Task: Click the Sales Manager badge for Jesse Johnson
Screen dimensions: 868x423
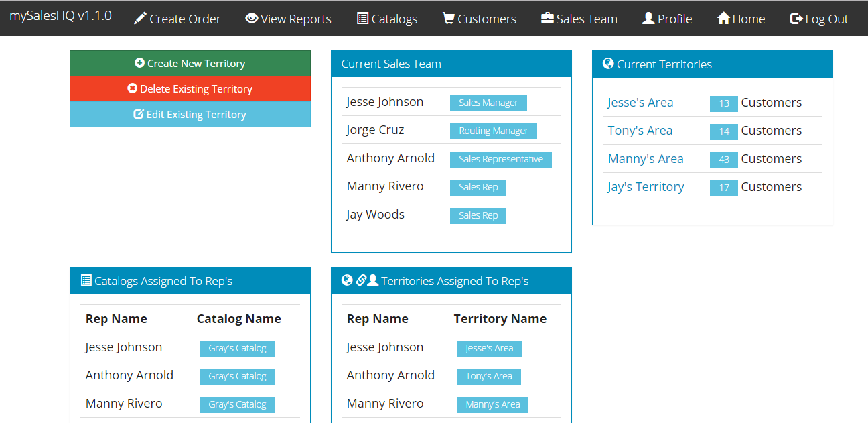Action: tap(488, 103)
